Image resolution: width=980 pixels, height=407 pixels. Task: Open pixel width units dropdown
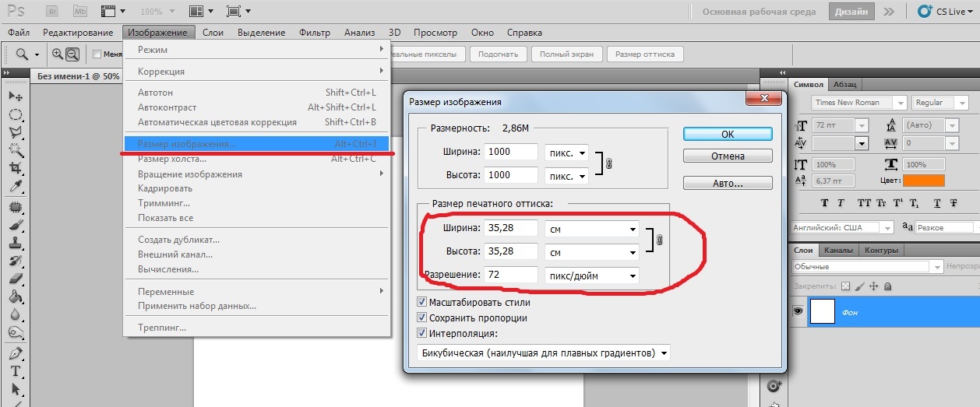coord(566,153)
